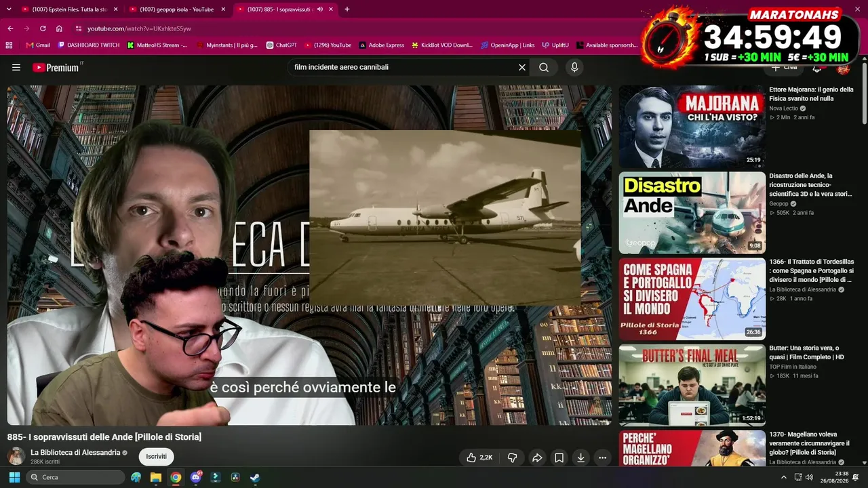The width and height of the screenshot is (868, 488).
Task: View site information beside the URL
Action: 79,28
